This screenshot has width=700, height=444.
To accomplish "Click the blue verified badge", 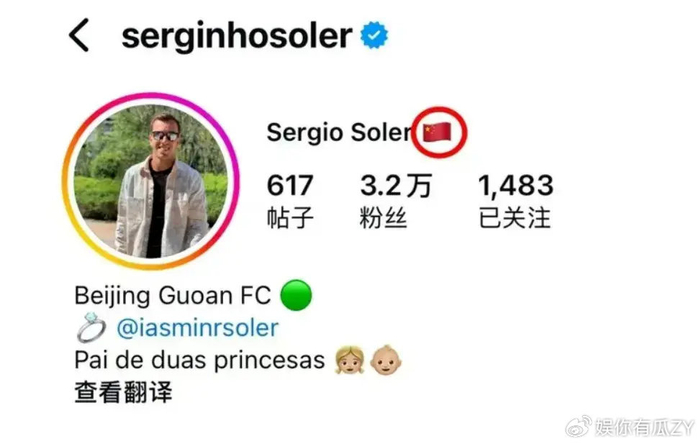I will pos(374,35).
